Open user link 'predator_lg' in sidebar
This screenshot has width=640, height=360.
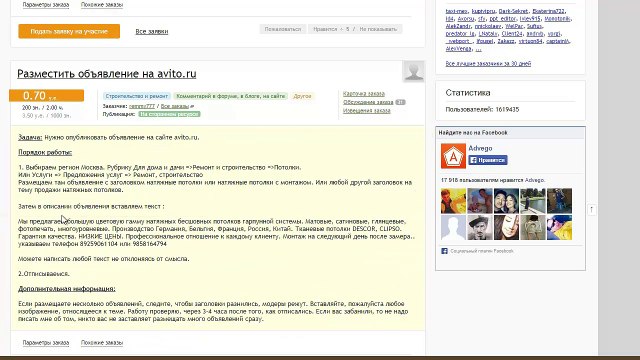[460, 34]
